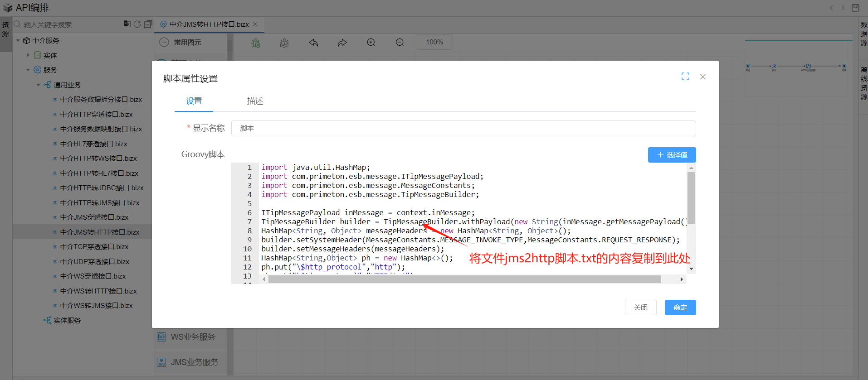Collapse the 中介服务 tree node

pos(18,41)
